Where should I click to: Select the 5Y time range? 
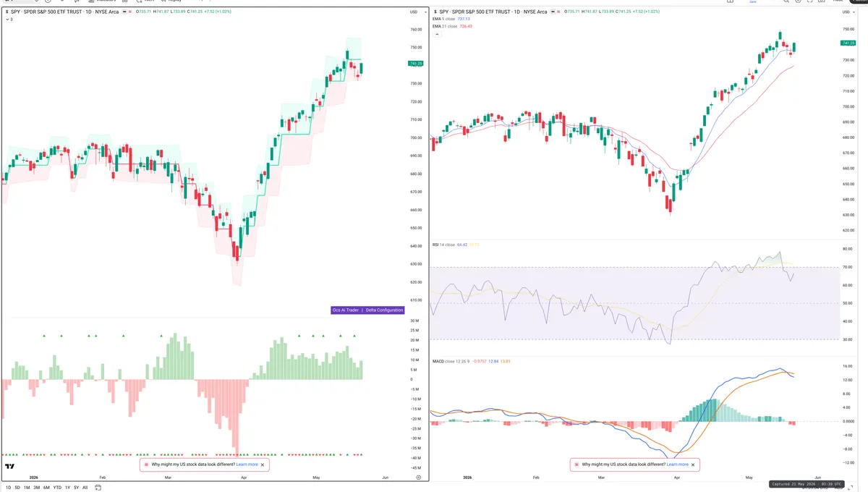77,488
